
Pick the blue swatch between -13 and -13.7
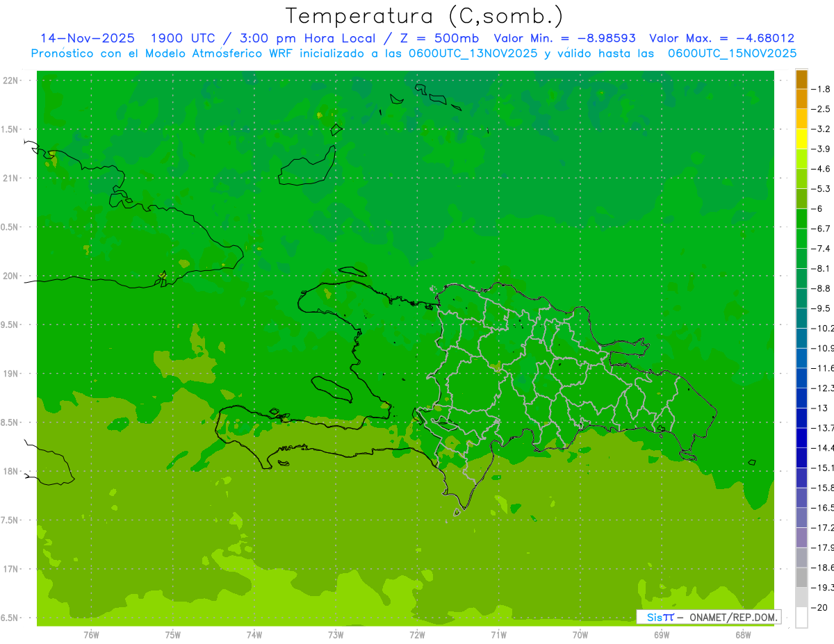coord(801,418)
